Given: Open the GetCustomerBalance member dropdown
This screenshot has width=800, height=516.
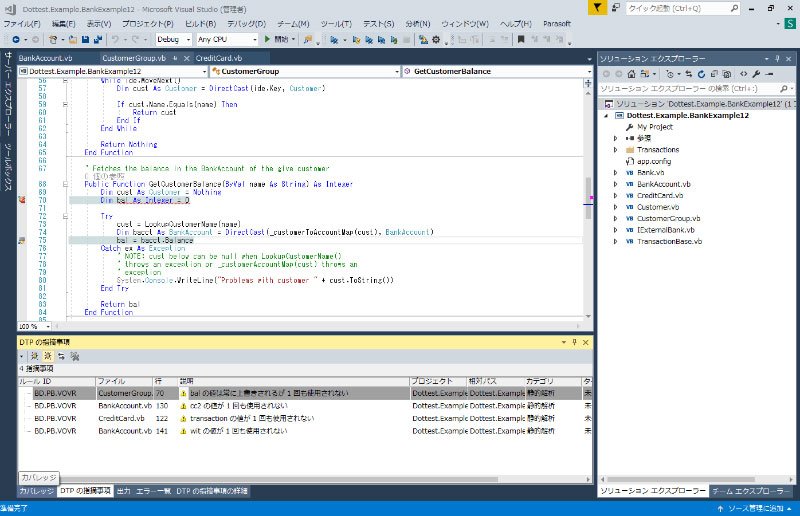Looking at the screenshot, I should (x=497, y=71).
